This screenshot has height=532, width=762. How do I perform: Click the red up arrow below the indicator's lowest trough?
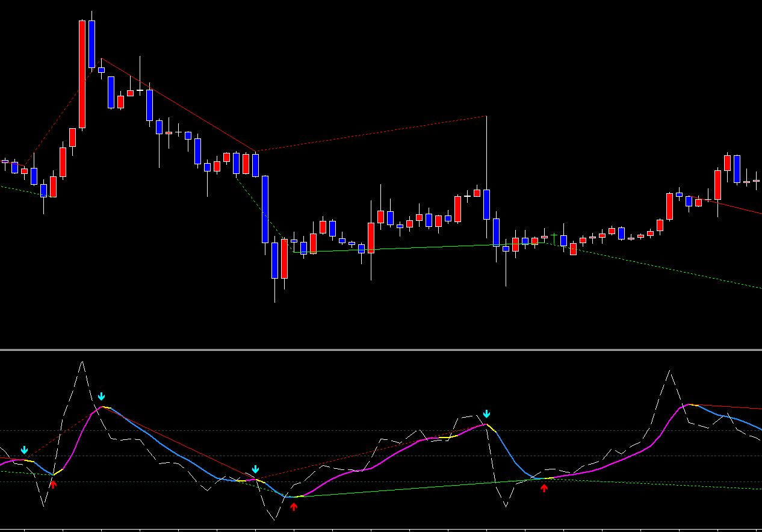pyautogui.click(x=294, y=507)
